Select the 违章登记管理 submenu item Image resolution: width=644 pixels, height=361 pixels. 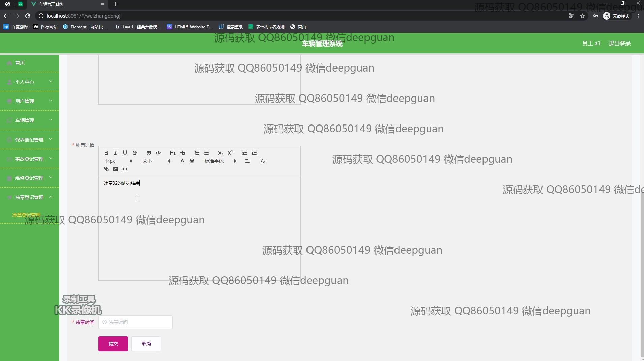[x=26, y=215]
